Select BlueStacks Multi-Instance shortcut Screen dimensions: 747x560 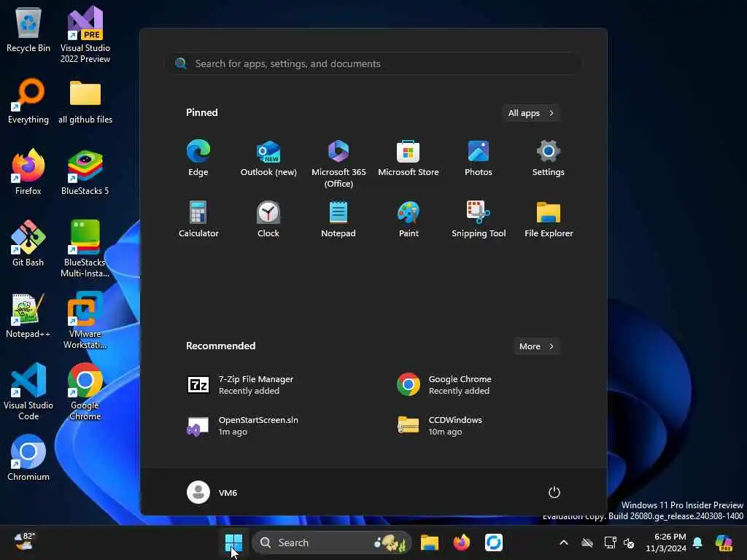pos(85,249)
